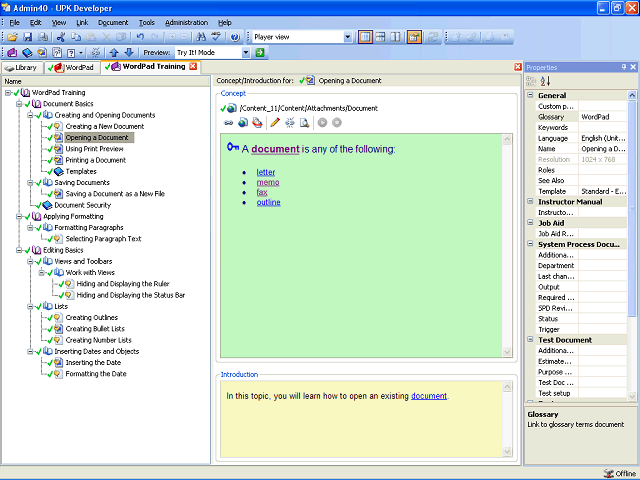Click the purple new module book icon
Image resolution: width=640 pixels, height=480 pixels.
coord(12,53)
